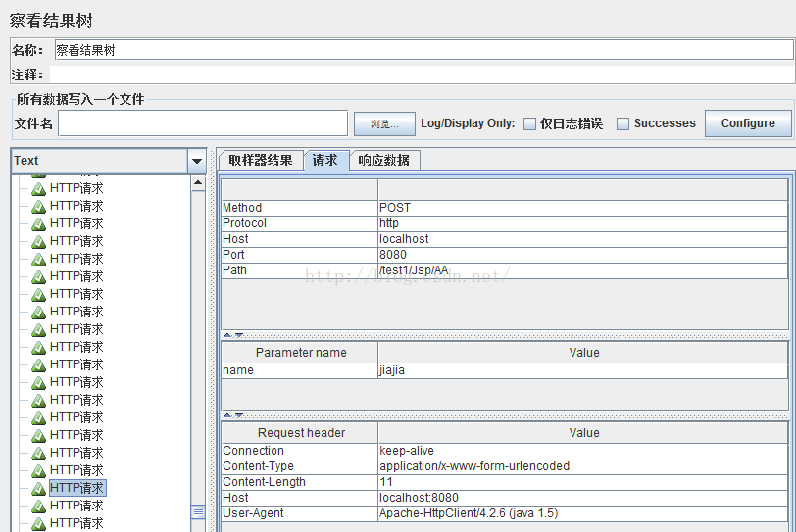Open the Configure dialog button
Screen dimensions: 796x532
(748, 123)
